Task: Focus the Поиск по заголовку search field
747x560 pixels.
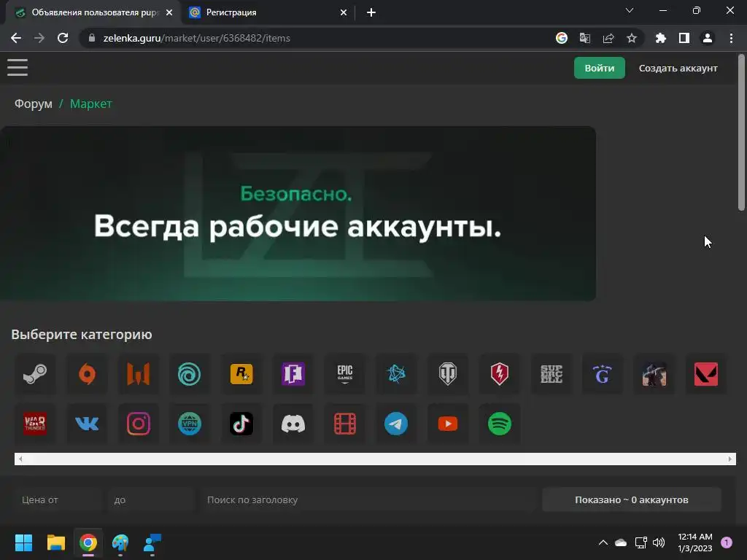Action: click(368, 499)
